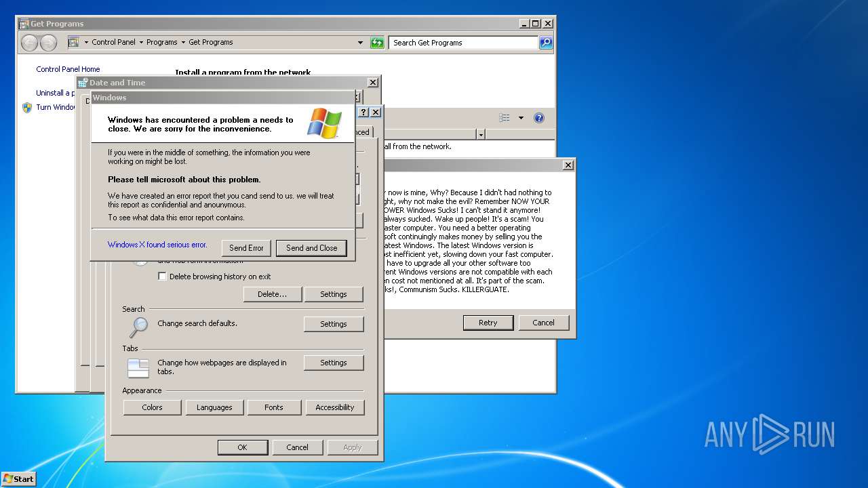Open browsing history Settings button
This screenshot has width=868, height=488.
pyautogui.click(x=333, y=294)
